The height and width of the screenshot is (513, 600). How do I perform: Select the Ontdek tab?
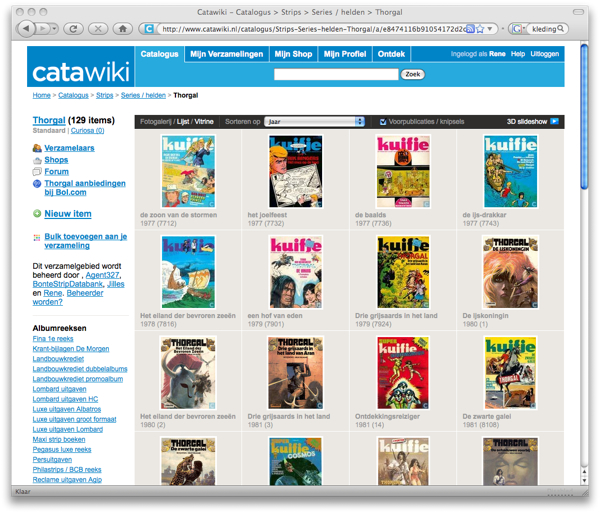[x=391, y=54]
